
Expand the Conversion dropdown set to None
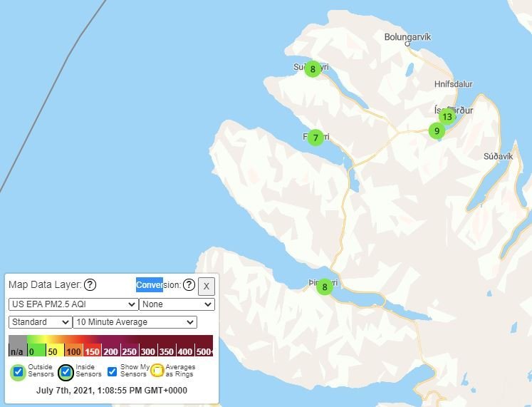pos(177,304)
